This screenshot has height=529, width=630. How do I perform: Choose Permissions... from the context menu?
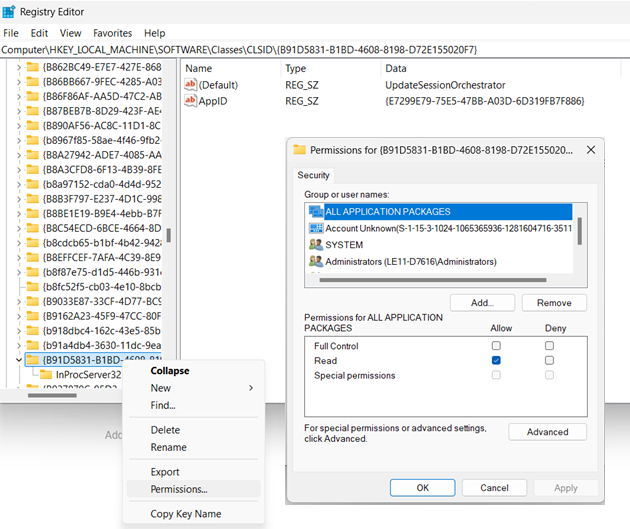[194, 489]
